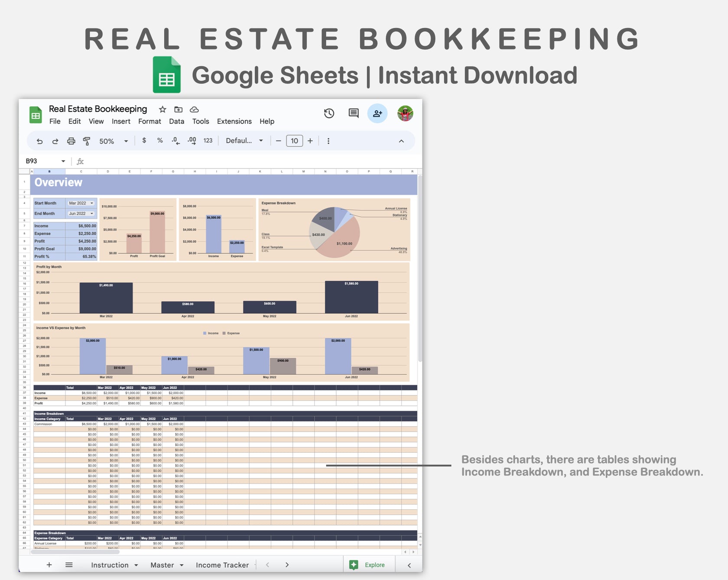Viewport: 728px width, 580px height.
Task: Star the Real Estate Bookkeeping spreadsheet
Action: pos(162,109)
